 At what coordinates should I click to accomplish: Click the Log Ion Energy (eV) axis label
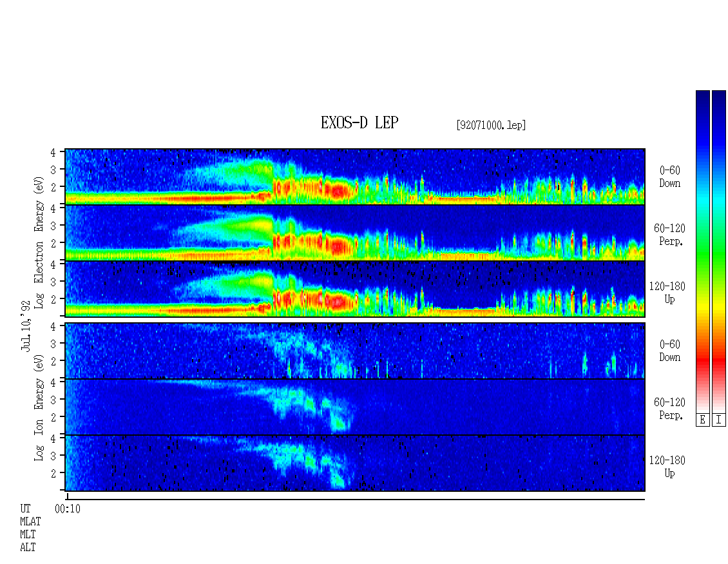[39, 407]
